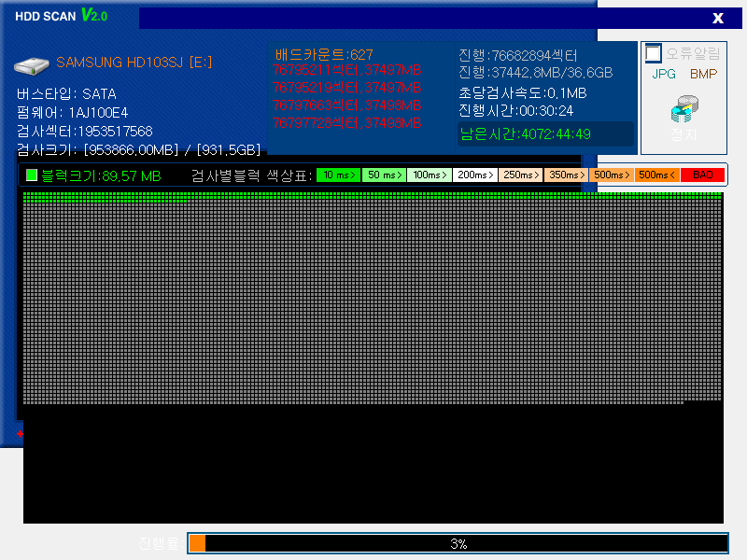The height and width of the screenshot is (560, 747).
Task: Click the 검사크기 [953866.00MB] text
Action: tap(138, 150)
